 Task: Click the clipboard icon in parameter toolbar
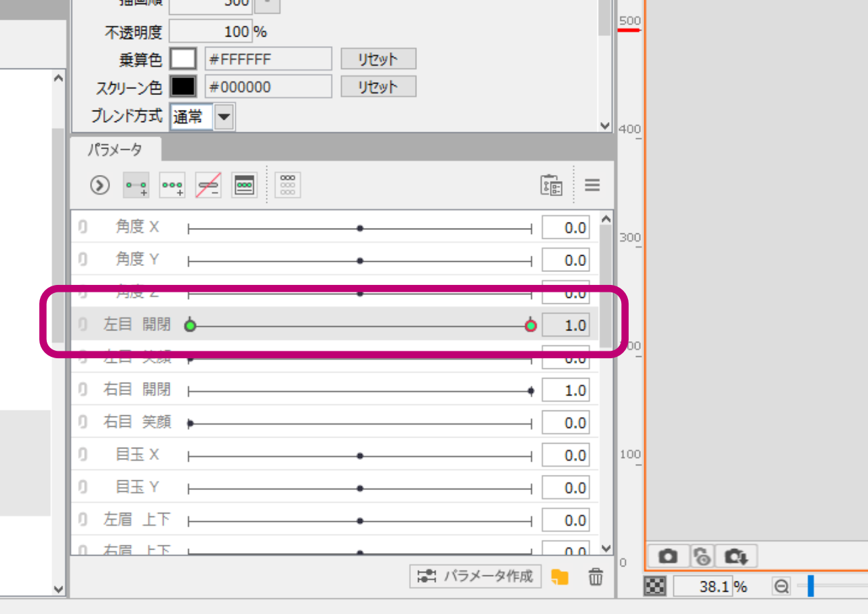coord(551,185)
